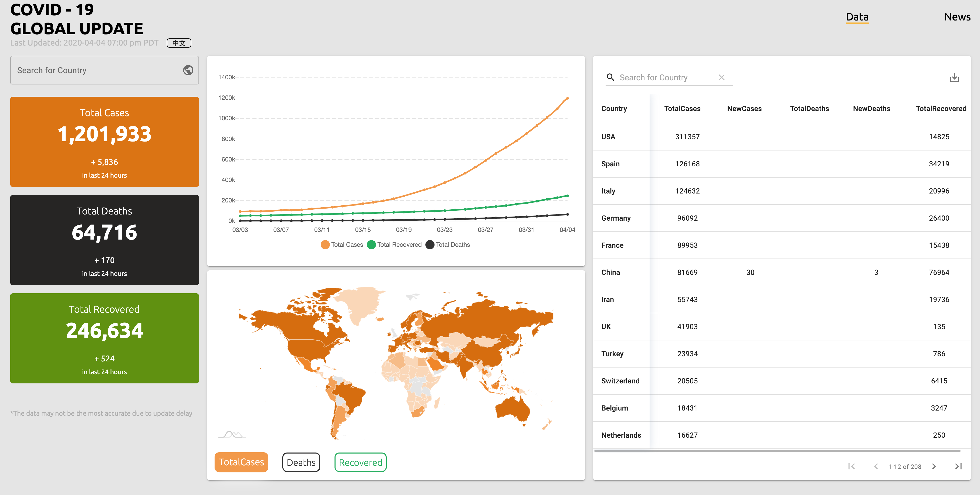This screenshot has width=980, height=495.
Task: Click the download icon above the country table
Action: 954,77
